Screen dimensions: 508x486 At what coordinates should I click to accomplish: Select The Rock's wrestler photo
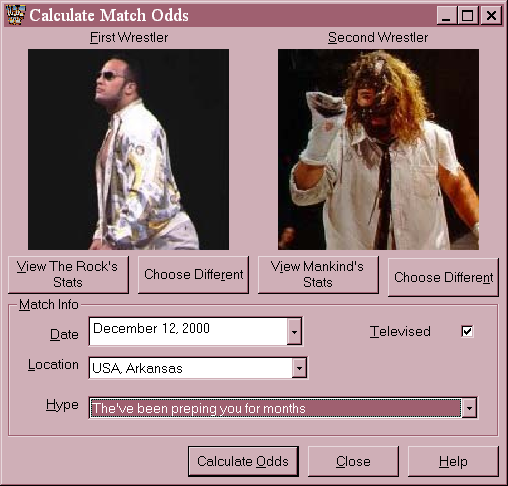(128, 149)
